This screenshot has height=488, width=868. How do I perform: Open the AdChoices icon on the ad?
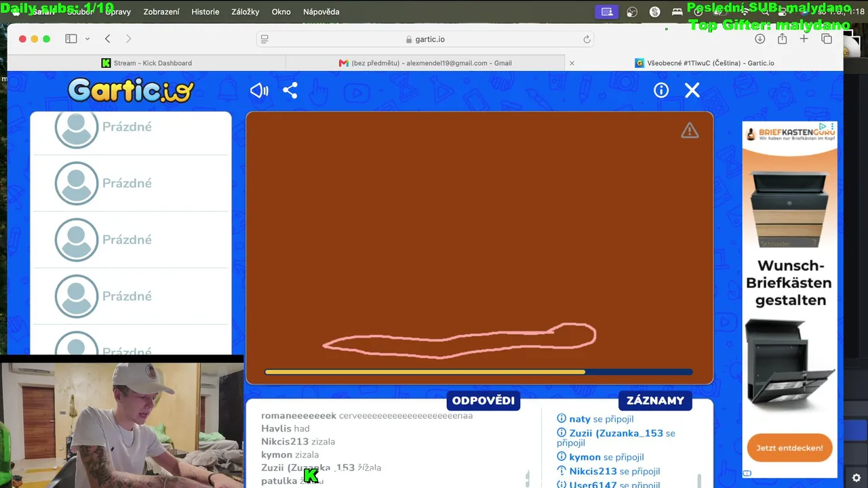823,127
